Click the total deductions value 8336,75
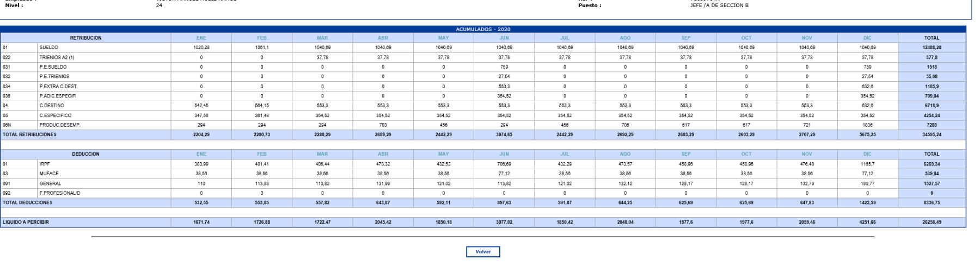 (932, 202)
